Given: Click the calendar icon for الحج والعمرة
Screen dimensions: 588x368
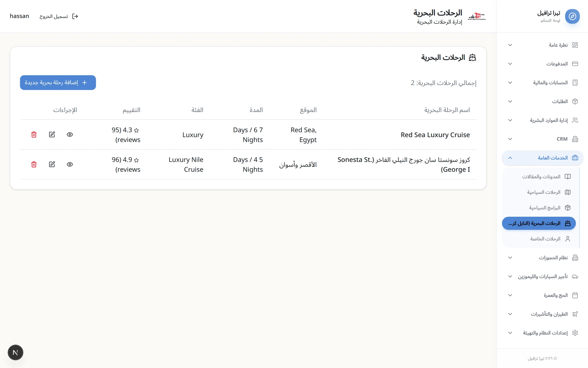Looking at the screenshot, I should pos(575,295).
